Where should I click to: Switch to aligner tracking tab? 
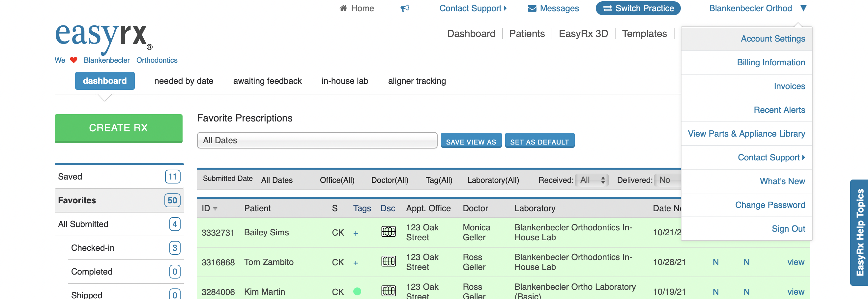click(x=417, y=81)
